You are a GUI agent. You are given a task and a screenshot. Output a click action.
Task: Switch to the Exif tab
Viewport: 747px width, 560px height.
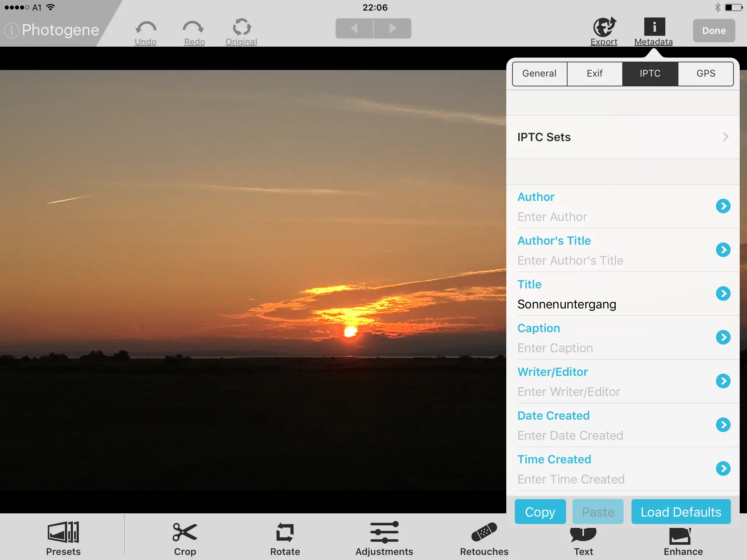pos(595,74)
